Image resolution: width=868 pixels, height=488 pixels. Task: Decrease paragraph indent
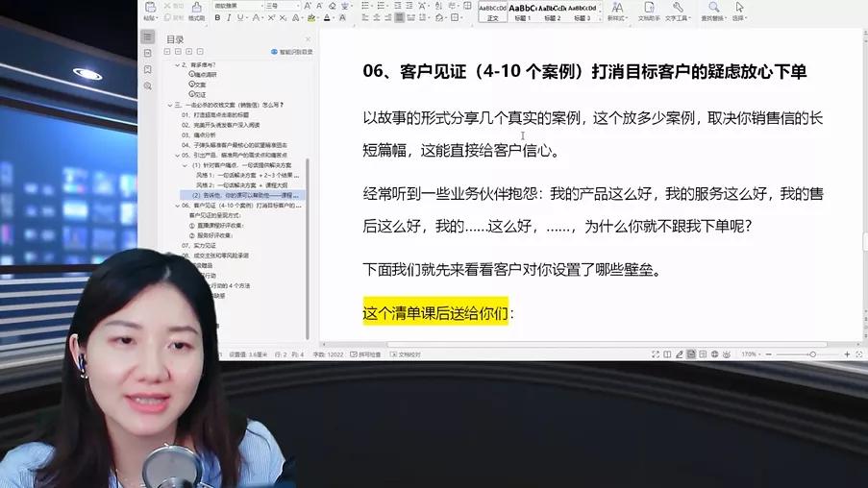click(x=397, y=6)
